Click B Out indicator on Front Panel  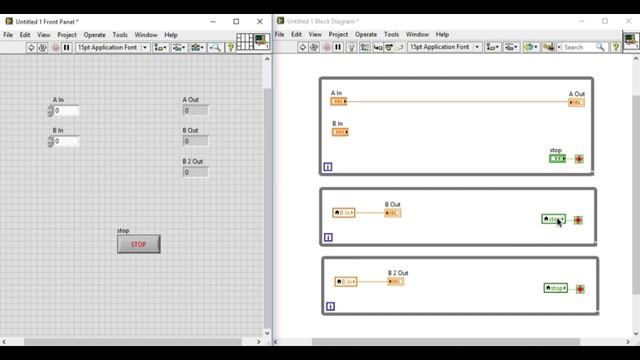point(196,141)
